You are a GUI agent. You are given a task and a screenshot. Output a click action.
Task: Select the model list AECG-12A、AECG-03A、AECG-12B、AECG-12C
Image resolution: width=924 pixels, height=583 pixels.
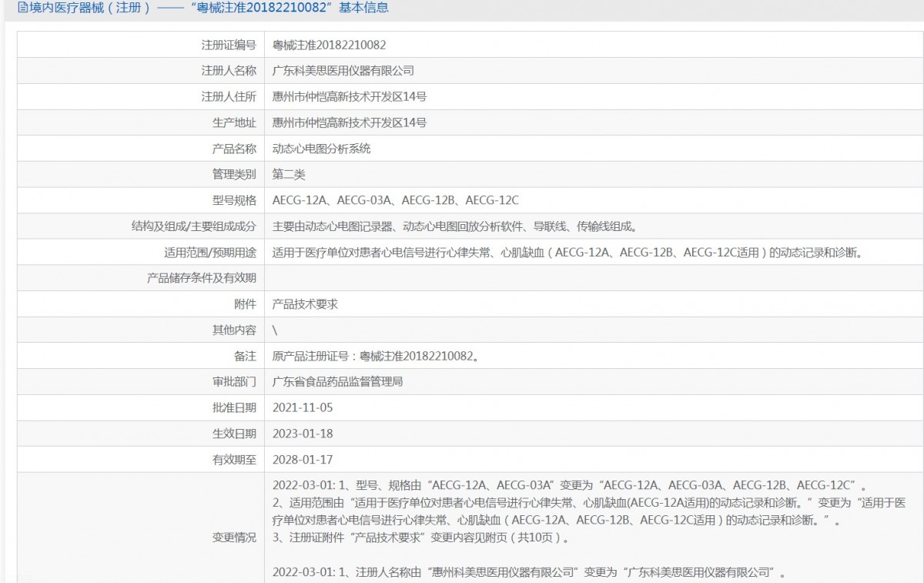click(396, 200)
